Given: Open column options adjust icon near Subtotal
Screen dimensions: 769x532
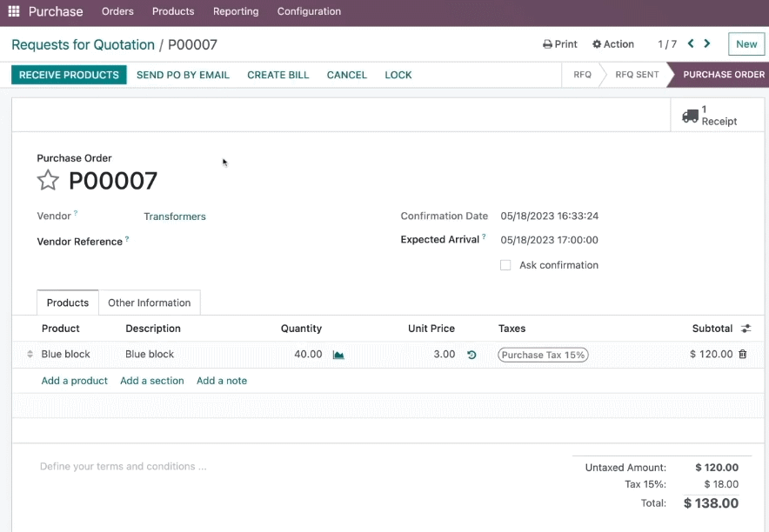Looking at the screenshot, I should pyautogui.click(x=746, y=329).
